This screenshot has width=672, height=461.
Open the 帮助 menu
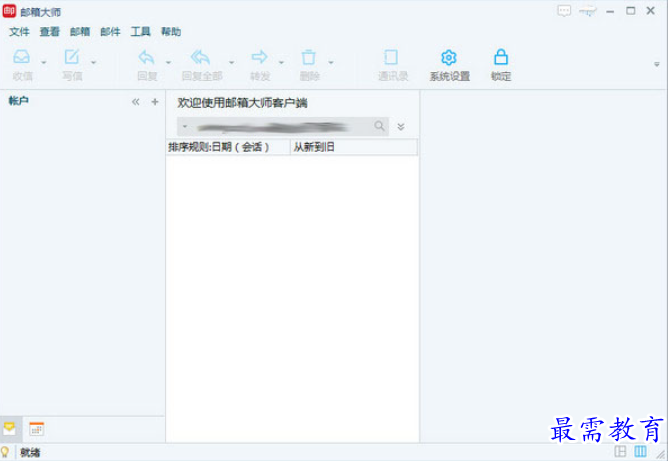tap(171, 32)
